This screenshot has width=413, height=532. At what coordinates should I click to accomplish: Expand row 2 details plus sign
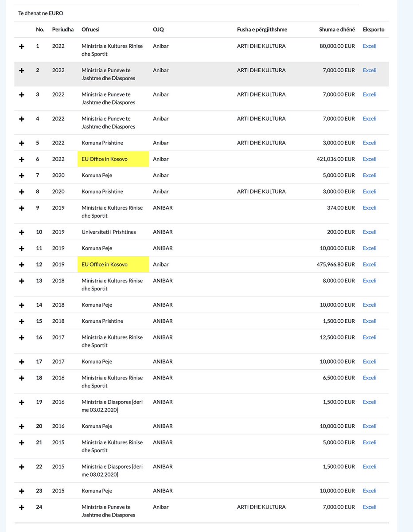point(22,71)
